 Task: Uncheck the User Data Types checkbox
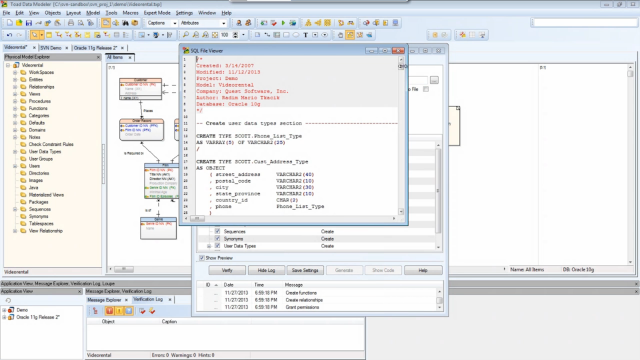tap(217, 246)
